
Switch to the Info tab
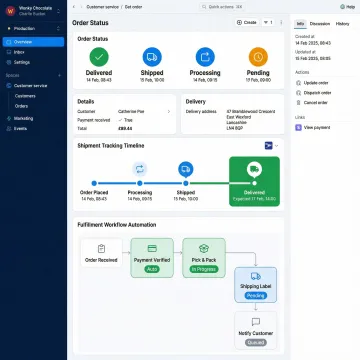tap(300, 24)
